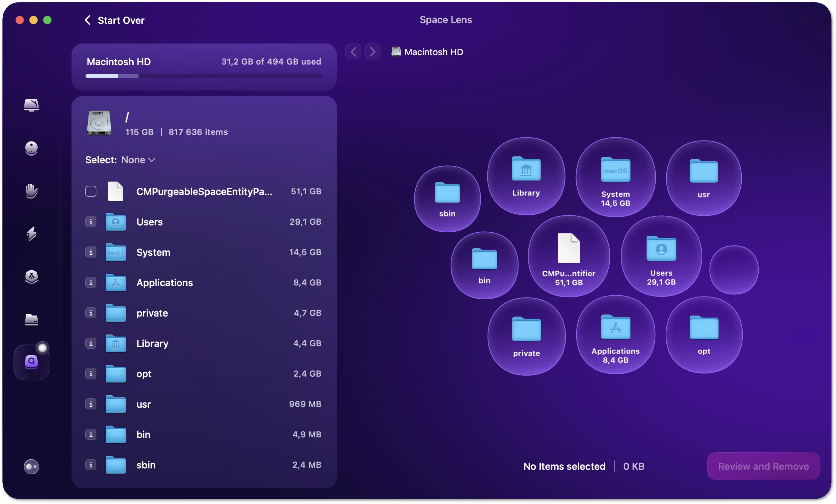This screenshot has height=504, width=836.
Task: Open the Users row in the list
Action: (204, 222)
